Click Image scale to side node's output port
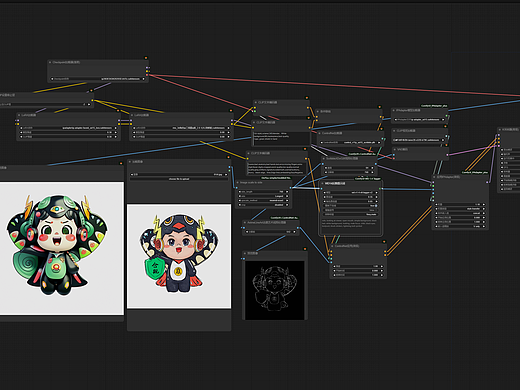Image resolution: width=520 pixels, height=390 pixels. (x=290, y=188)
